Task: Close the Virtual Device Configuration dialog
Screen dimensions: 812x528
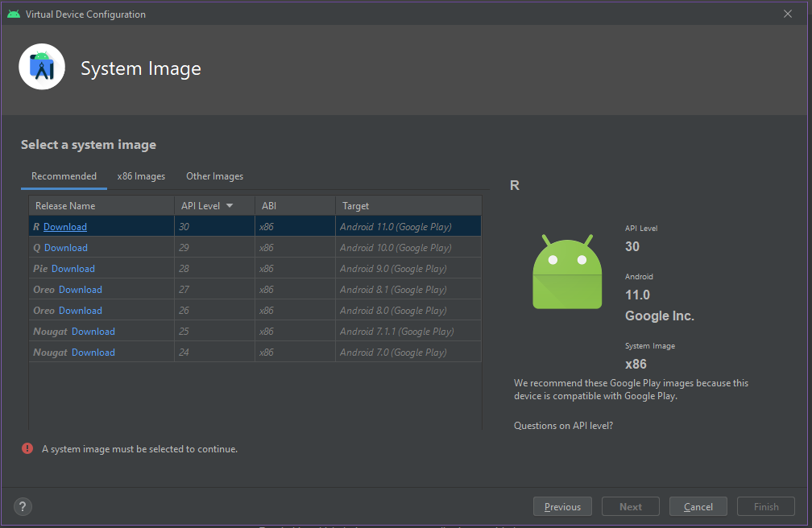Action: (787, 14)
